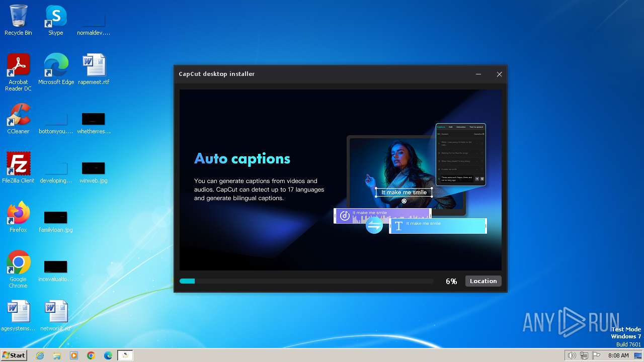644x362 pixels.
Task: Minimize the CapCut desktop installer window
Action: point(478,74)
